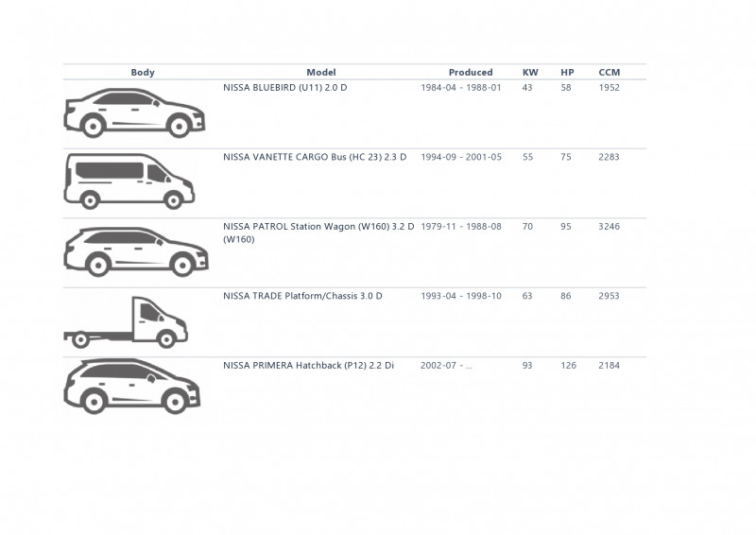This screenshot has width=756, height=535.
Task: Click the hatchback icon for PRIMERA row
Action: tap(132, 386)
